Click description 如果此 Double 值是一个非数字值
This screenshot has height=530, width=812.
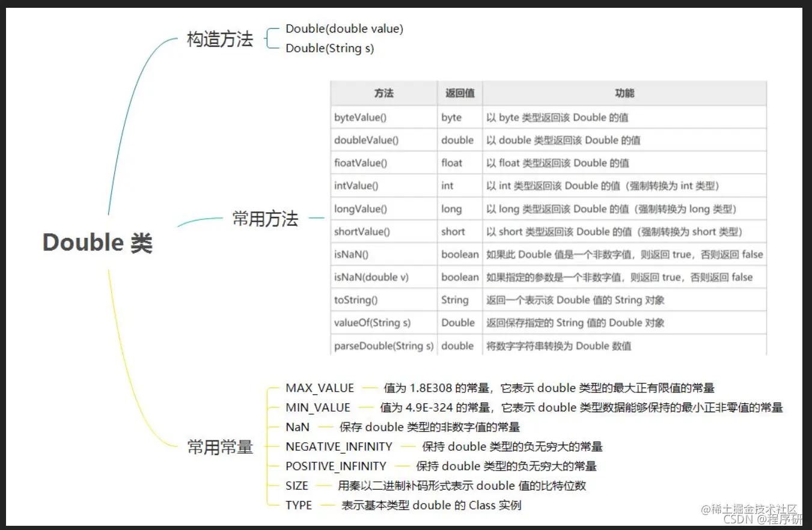click(x=624, y=254)
